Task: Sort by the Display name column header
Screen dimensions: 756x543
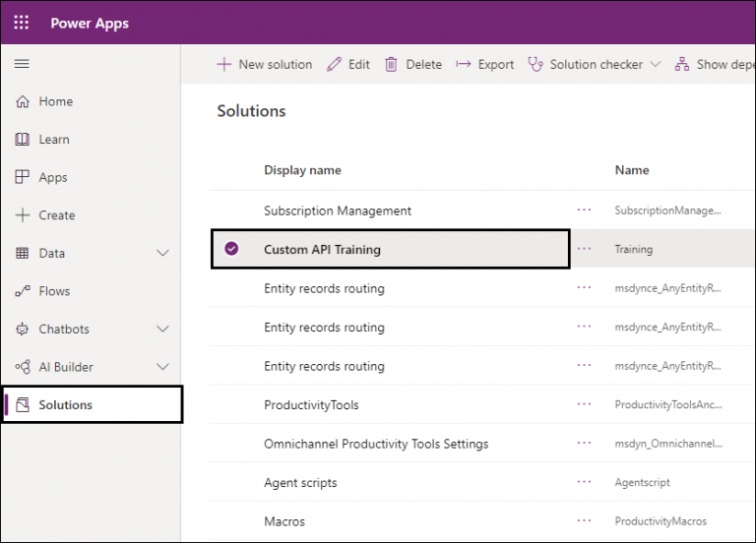Action: pos(302,170)
